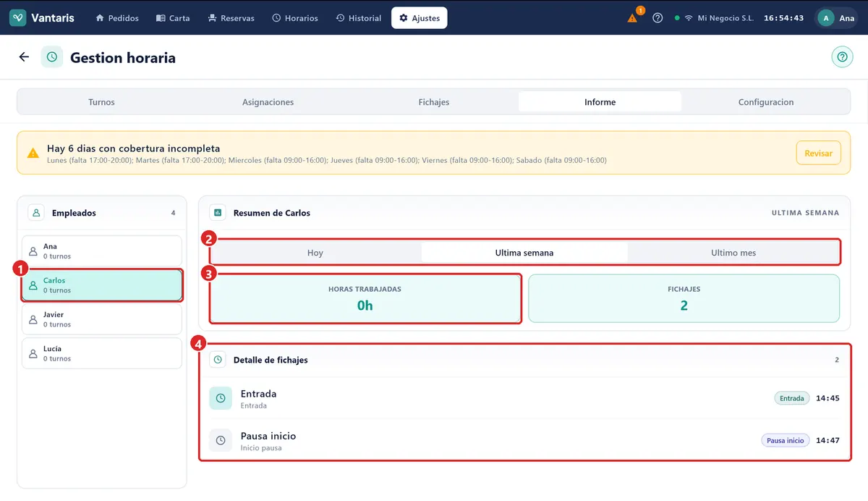The height and width of the screenshot is (501, 868).
Task: Select Ajustes in the top menu
Action: 420,18
